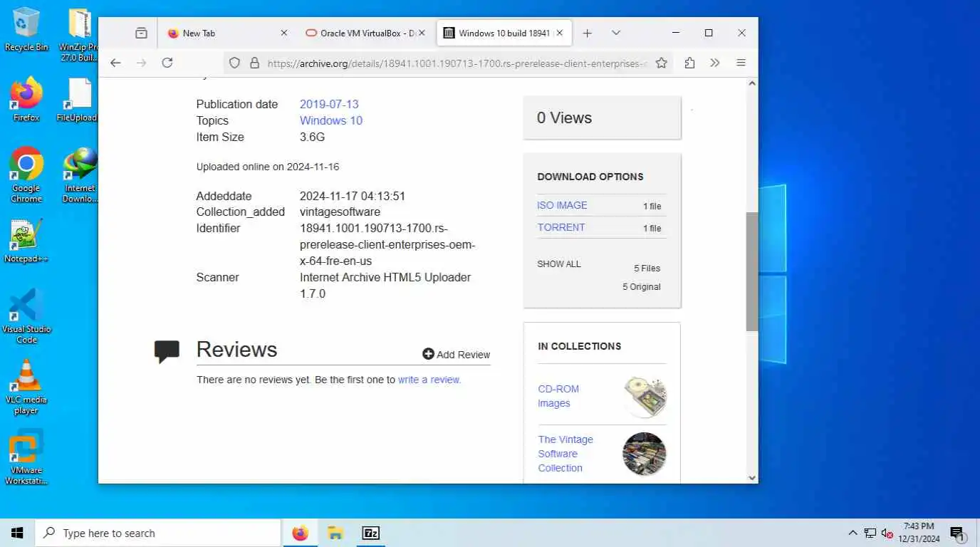Click the write a review link
This screenshot has width=980, height=547.
pos(429,380)
